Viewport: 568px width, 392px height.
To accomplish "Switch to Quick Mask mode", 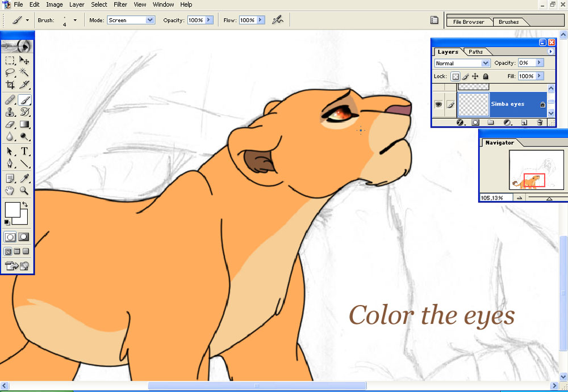I will [x=23, y=237].
